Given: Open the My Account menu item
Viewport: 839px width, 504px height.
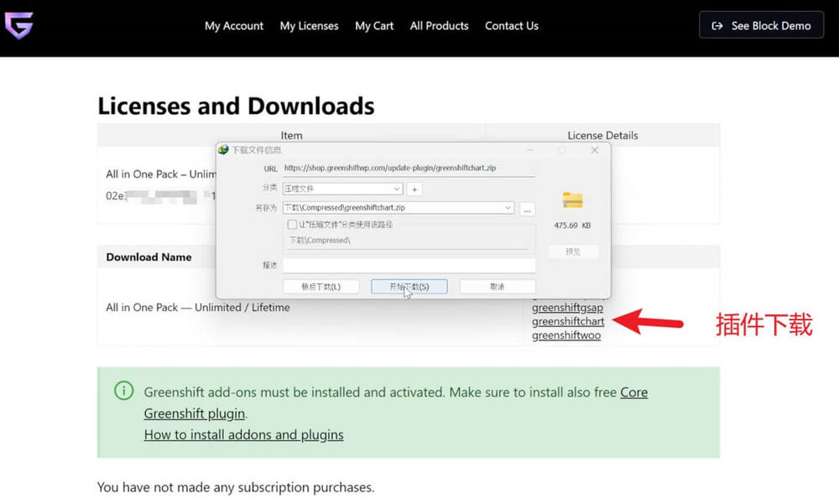Looking at the screenshot, I should point(234,26).
